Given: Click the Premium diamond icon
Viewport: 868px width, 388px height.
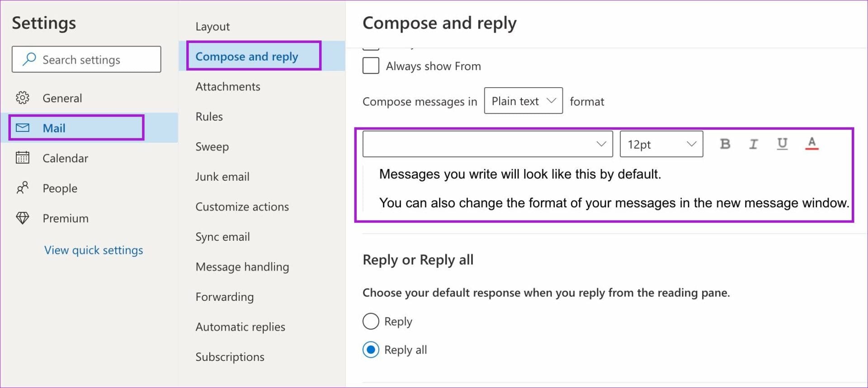Looking at the screenshot, I should coord(23,218).
